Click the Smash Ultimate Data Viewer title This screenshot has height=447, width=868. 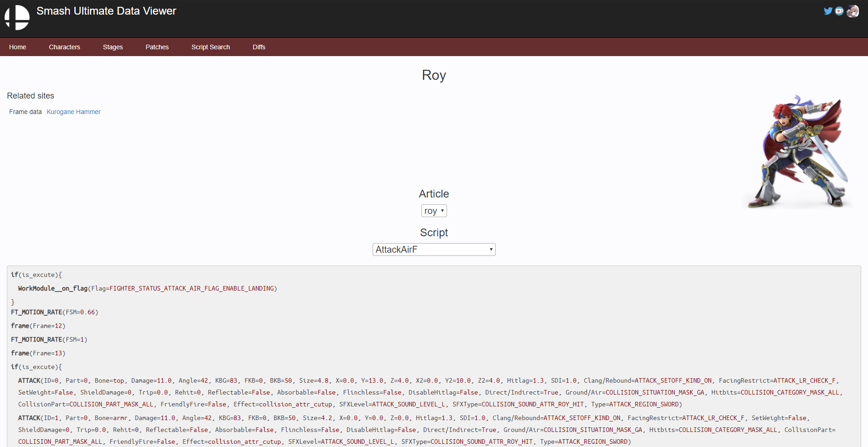(106, 10)
